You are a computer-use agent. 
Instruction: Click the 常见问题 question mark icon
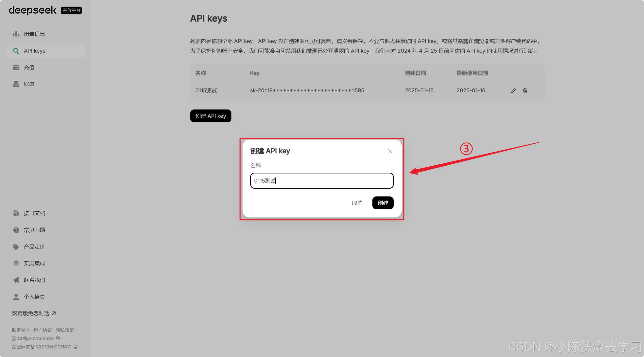click(16, 230)
